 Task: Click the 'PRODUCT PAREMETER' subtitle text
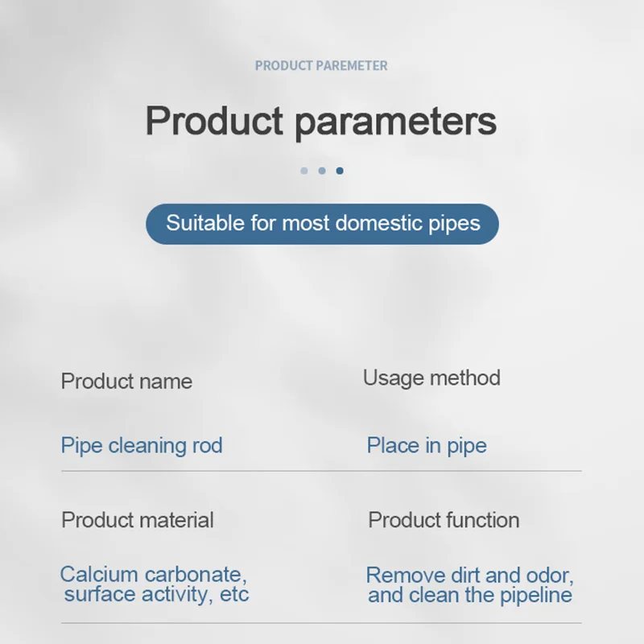click(321, 66)
